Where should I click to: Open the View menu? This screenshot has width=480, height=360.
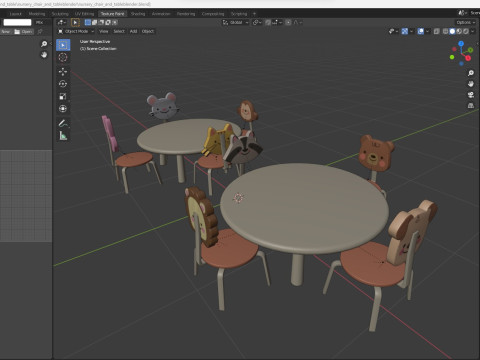point(104,31)
